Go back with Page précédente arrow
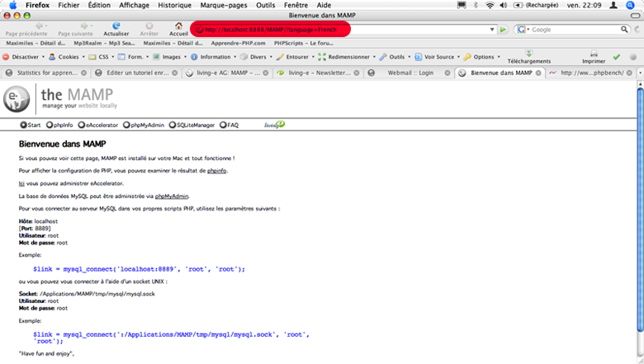The width and height of the screenshot is (644, 364). coord(39,26)
